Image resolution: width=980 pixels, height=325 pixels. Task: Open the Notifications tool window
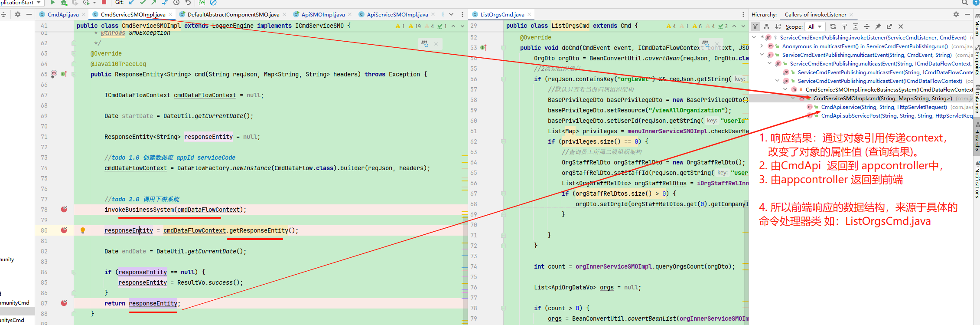tap(977, 180)
